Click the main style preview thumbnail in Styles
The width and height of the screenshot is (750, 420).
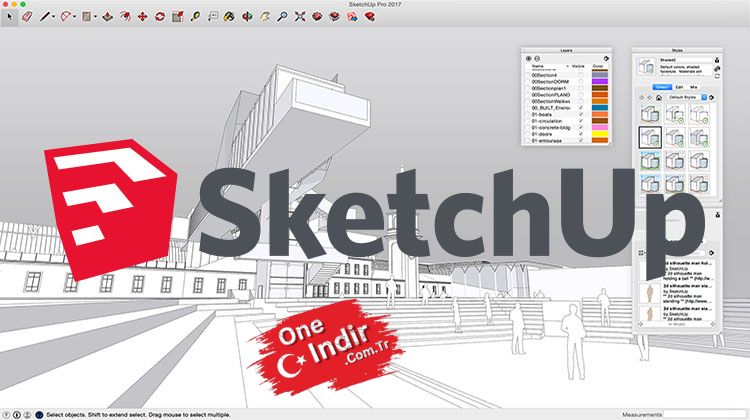[646, 66]
